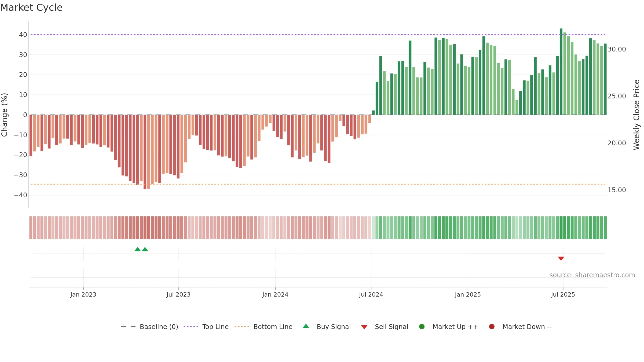Click the 20.00 price axis label
This screenshot has width=644, height=362.
pos(617,143)
